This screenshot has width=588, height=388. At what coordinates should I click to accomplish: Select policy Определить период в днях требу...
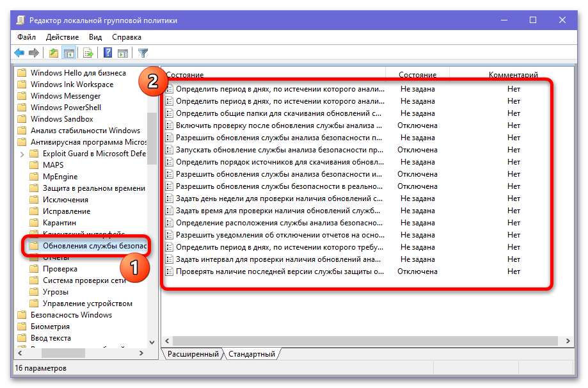[x=280, y=247]
